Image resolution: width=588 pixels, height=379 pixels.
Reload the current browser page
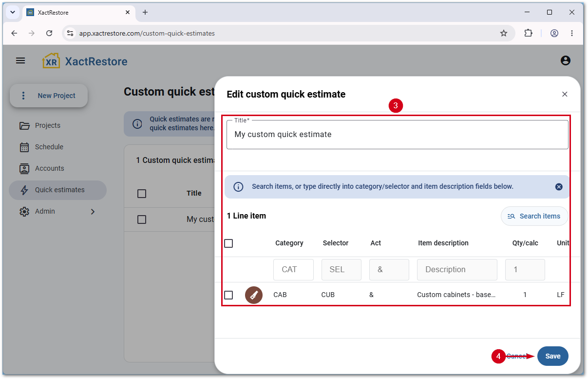(x=49, y=33)
